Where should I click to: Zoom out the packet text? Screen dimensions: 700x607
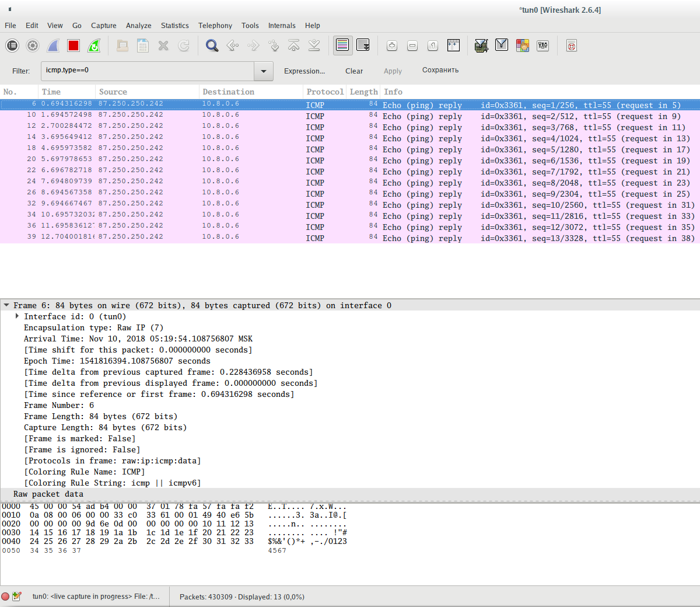[x=412, y=46]
